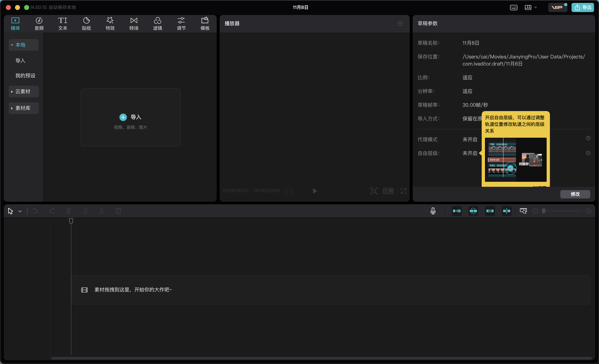
Task: Click the split clip tool
Action: click(69, 211)
